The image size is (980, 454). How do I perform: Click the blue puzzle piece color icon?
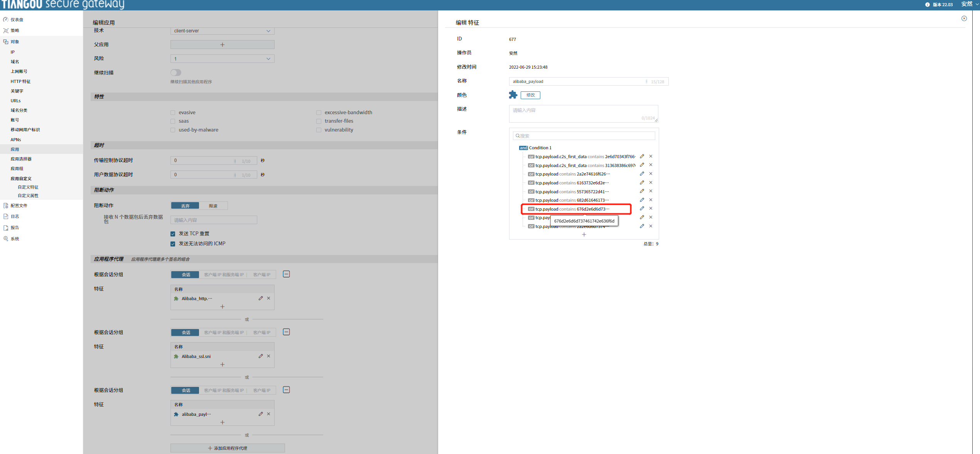[x=513, y=95]
